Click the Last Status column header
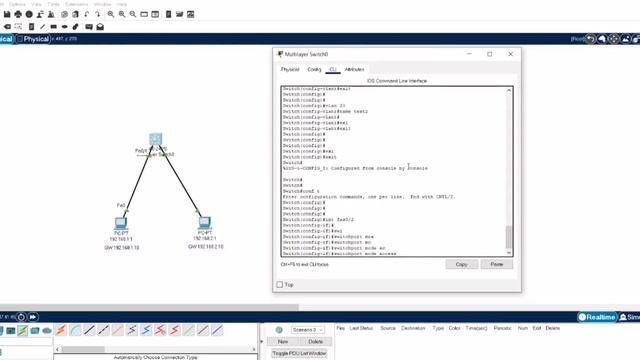This screenshot has width=640, height=360. [361, 328]
